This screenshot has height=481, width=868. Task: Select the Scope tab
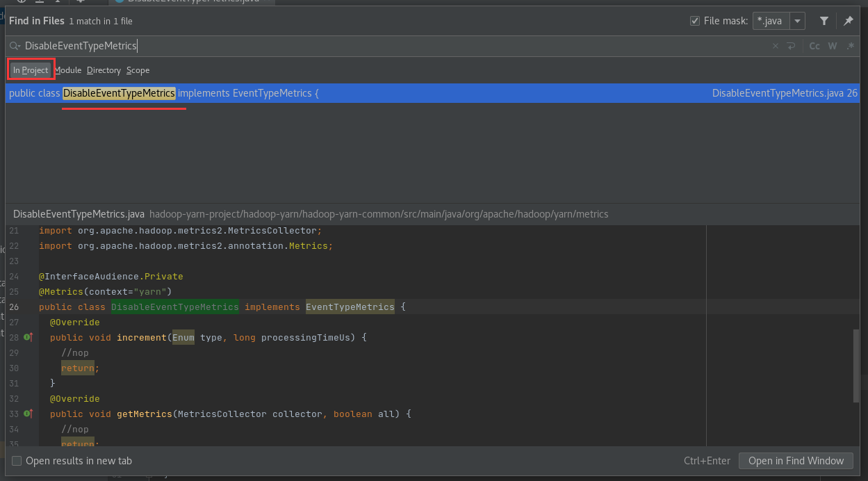138,70
